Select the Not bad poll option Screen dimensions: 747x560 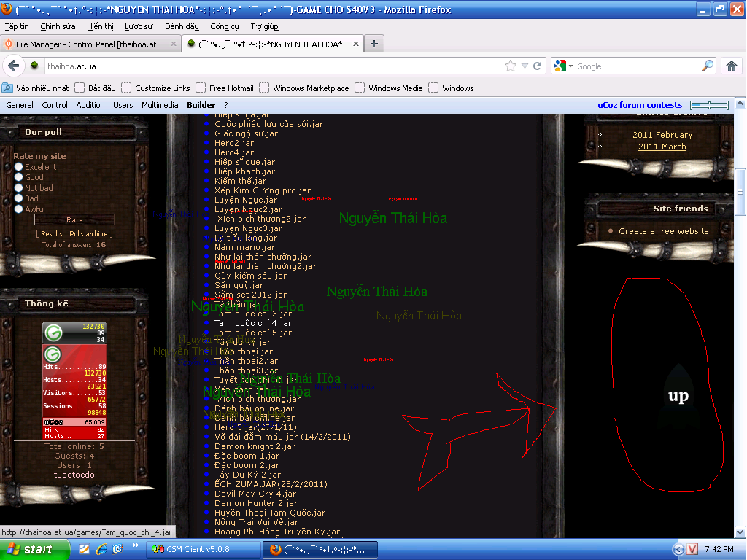[x=19, y=188]
